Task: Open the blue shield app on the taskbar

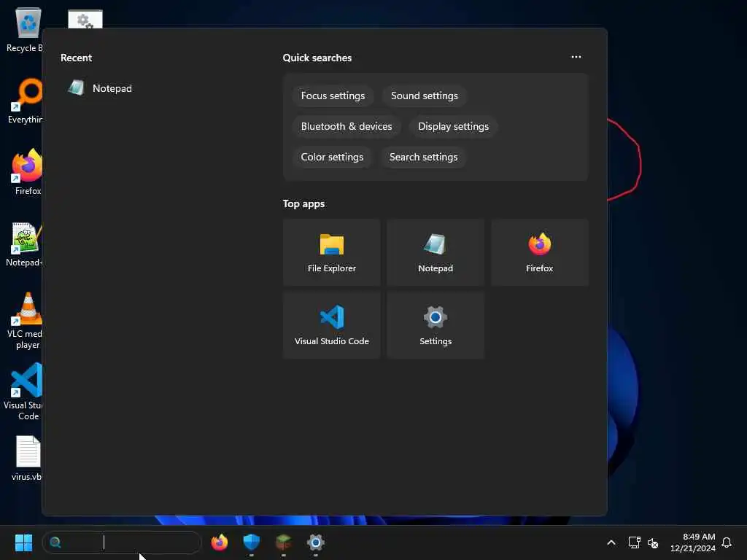Action: click(x=251, y=542)
